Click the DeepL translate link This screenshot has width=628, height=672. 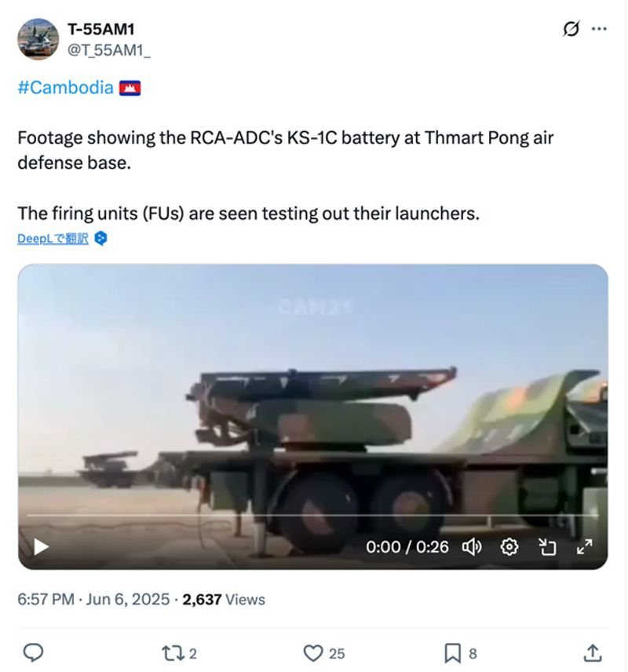[53, 239]
